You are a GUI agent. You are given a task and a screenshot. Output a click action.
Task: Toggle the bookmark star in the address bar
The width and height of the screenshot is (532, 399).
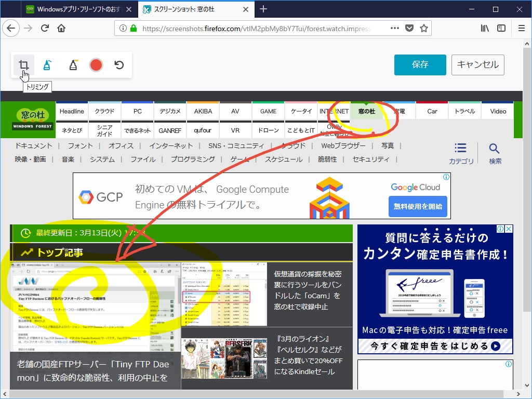pos(424,28)
